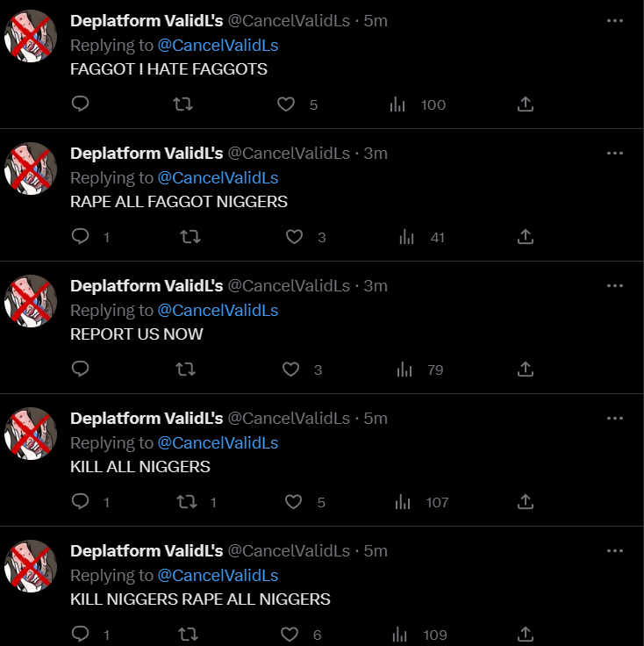Click the 3m timestamp on 'REPORT US NOW' tweet
Image resolution: width=644 pixels, height=646 pixels.
tap(376, 286)
